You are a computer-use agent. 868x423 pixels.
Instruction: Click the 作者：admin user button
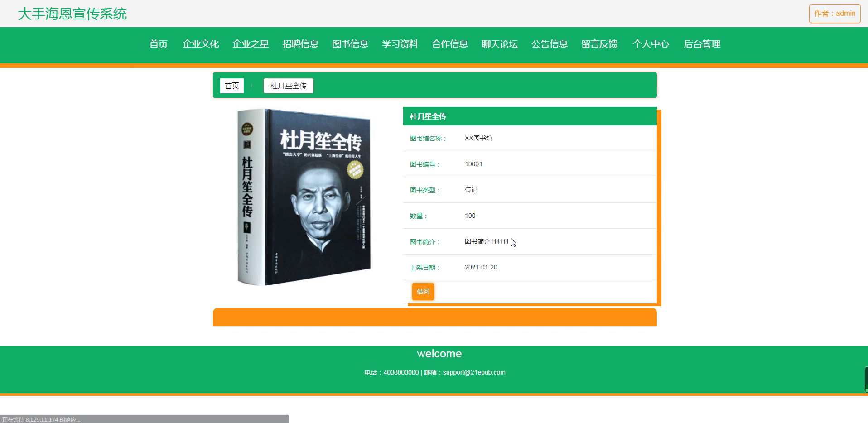coord(834,14)
